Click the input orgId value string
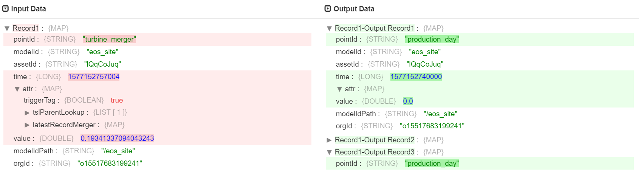This screenshot has width=644, height=173. click(x=110, y=164)
